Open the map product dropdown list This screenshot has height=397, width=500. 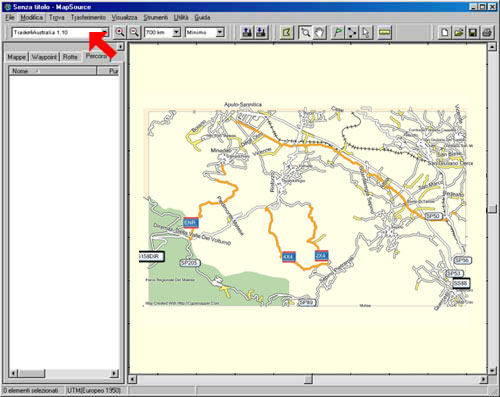click(x=105, y=32)
